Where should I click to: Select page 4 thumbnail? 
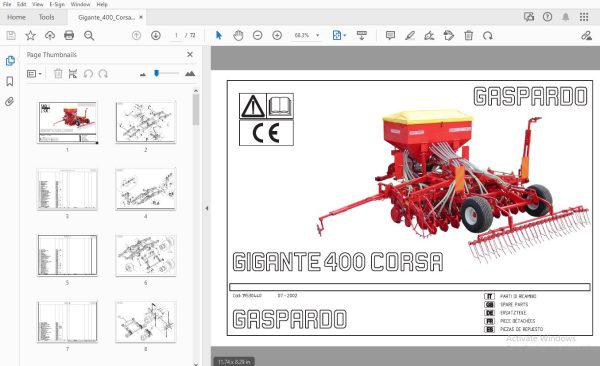click(x=146, y=189)
